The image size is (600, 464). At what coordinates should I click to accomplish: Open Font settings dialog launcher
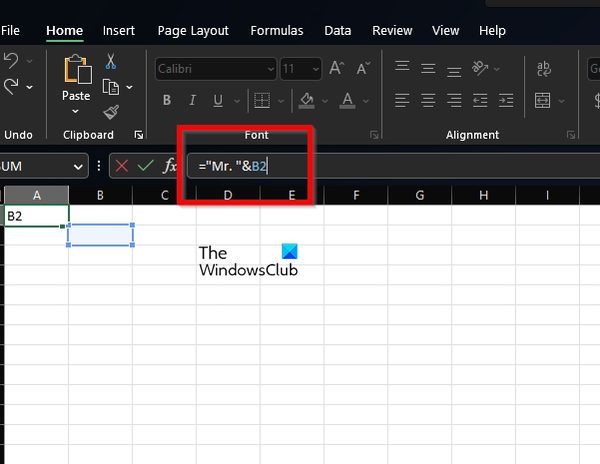click(x=374, y=135)
